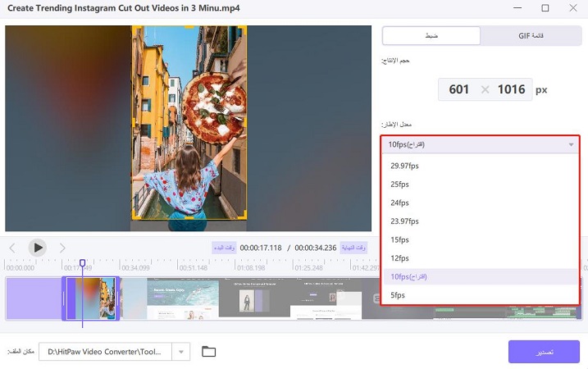Click the left trim handle of clip

tap(64, 298)
